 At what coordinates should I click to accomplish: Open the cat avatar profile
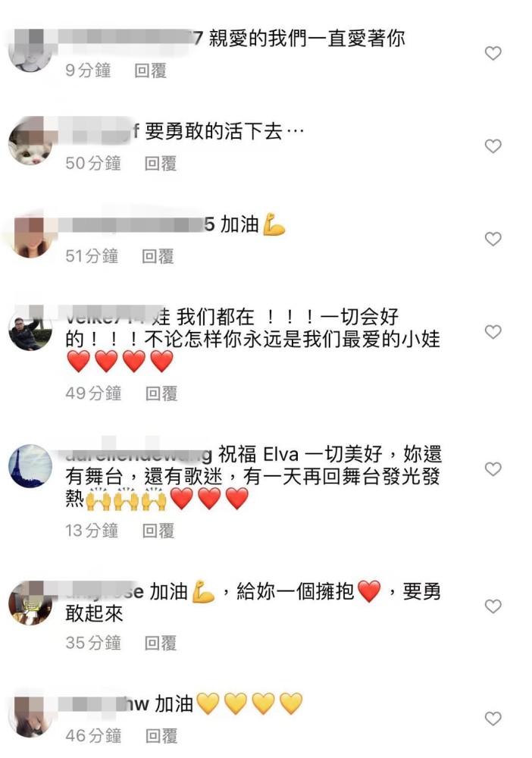pyautogui.click(x=30, y=143)
